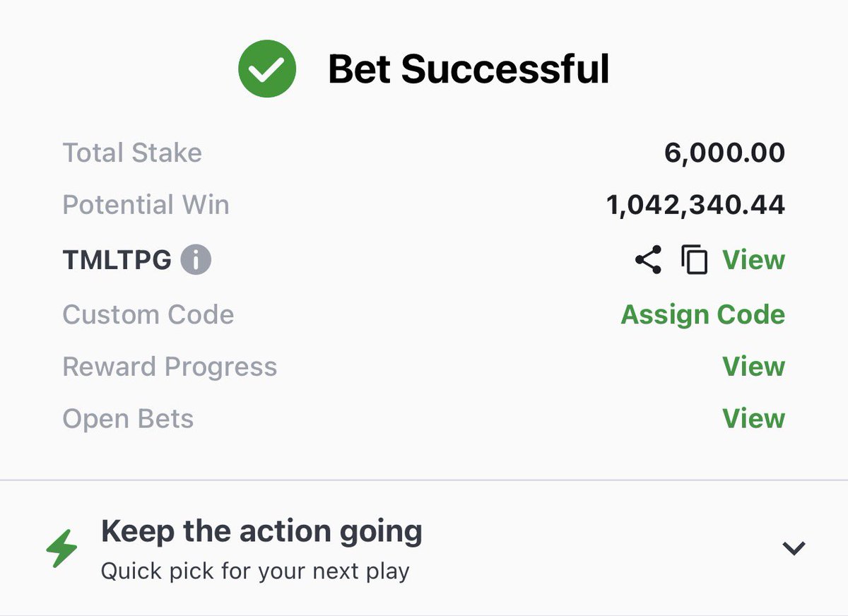View the Reward Progress
The height and width of the screenshot is (616, 848).
click(753, 367)
